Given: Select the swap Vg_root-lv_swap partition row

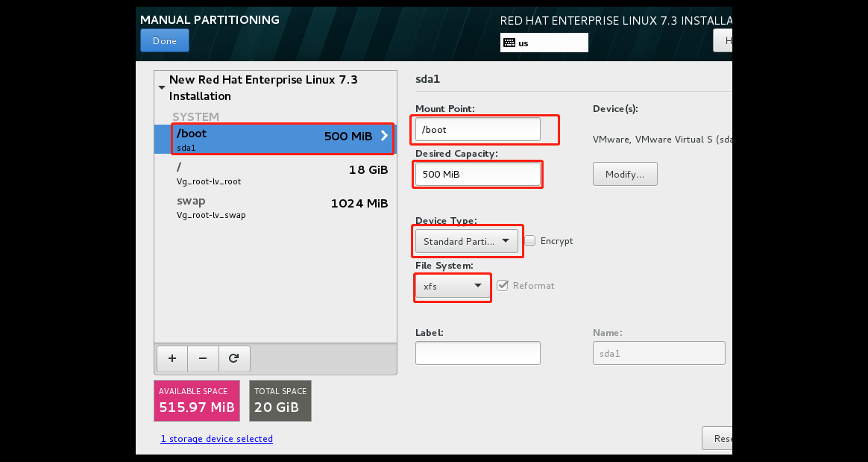Looking at the screenshot, I should [276, 207].
